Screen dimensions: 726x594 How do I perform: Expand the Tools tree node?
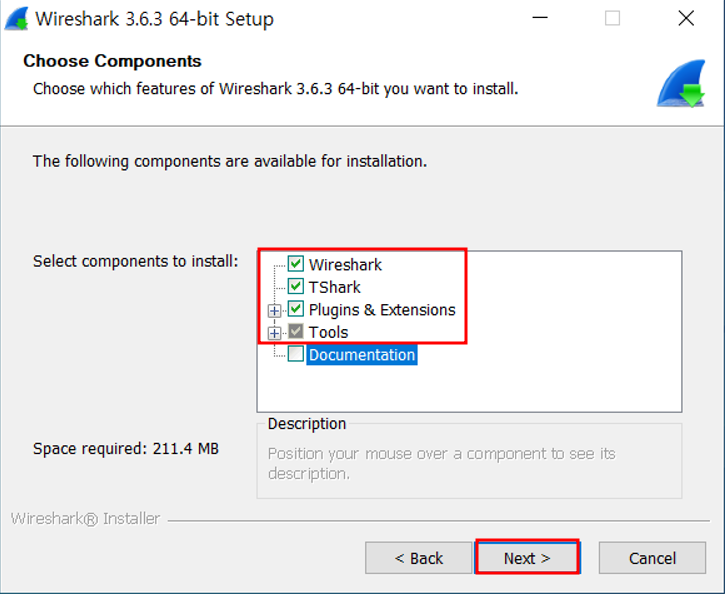(x=274, y=333)
